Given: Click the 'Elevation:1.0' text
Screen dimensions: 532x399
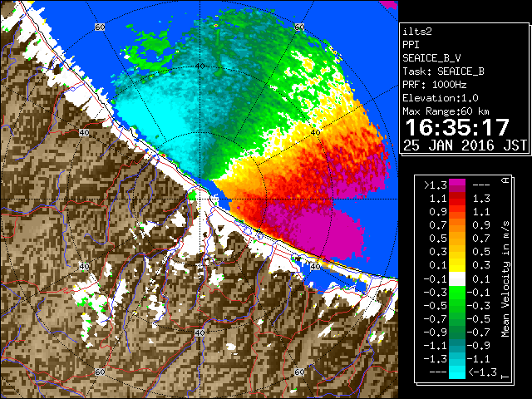Looking at the screenshot, I should pyautogui.click(x=441, y=98).
